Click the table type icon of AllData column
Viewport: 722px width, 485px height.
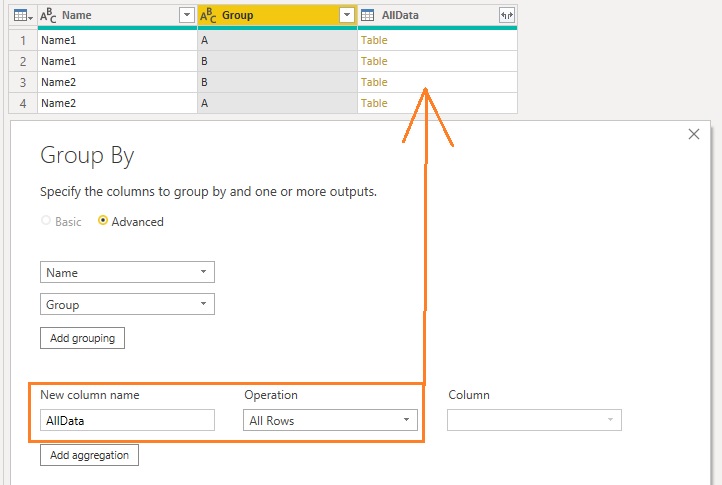coord(367,16)
